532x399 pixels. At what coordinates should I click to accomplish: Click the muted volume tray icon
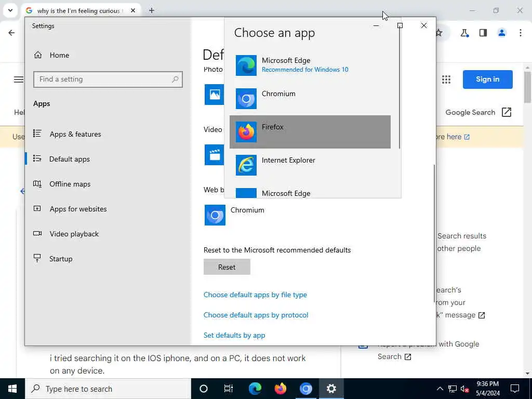point(465,389)
